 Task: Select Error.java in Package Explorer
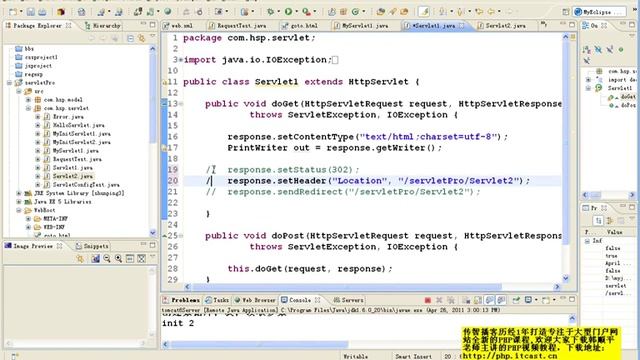(x=68, y=117)
